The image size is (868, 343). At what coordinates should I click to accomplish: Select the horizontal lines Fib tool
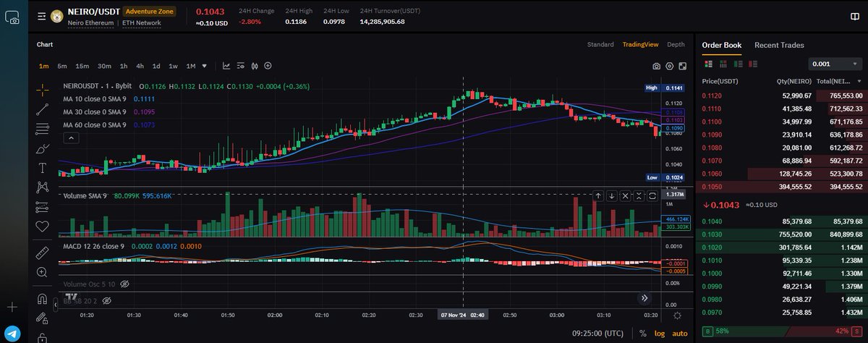[x=42, y=129]
